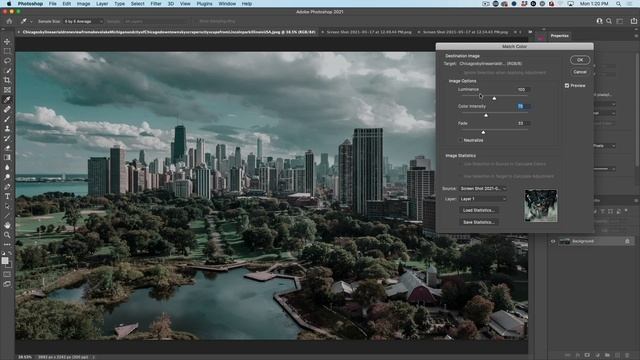Toggle the Preview checkbox in Match Color

pyautogui.click(x=567, y=85)
